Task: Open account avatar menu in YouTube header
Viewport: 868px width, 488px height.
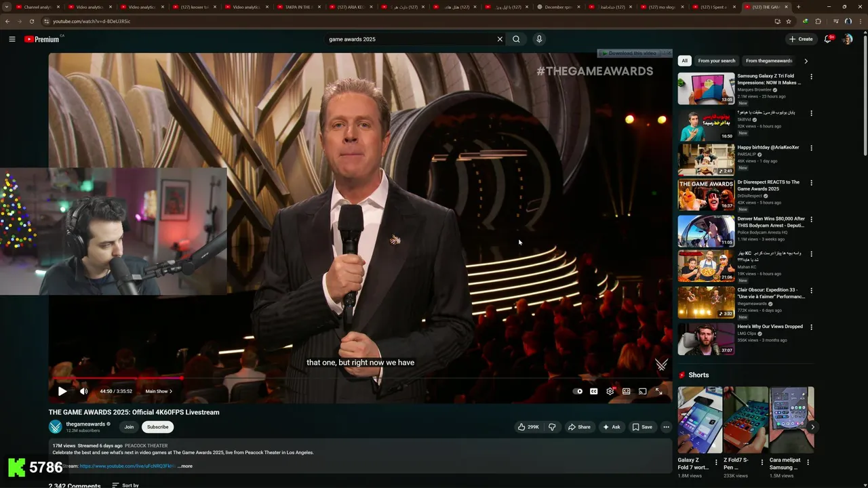Action: [x=848, y=39]
